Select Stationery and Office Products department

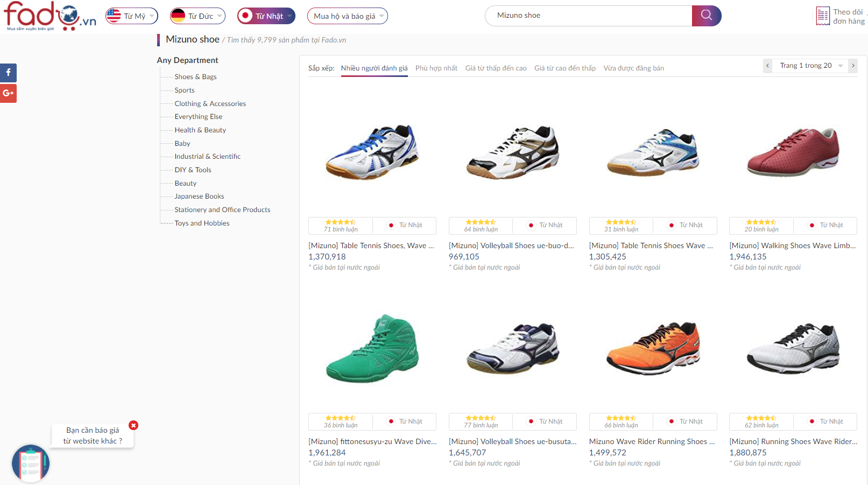pyautogui.click(x=223, y=210)
